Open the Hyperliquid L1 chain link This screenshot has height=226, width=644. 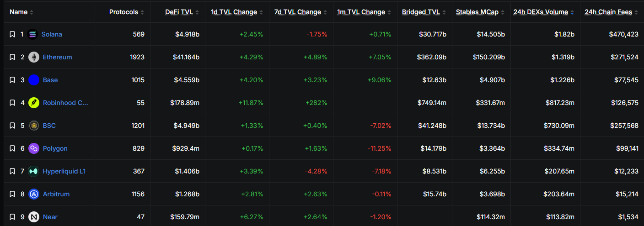pos(64,171)
